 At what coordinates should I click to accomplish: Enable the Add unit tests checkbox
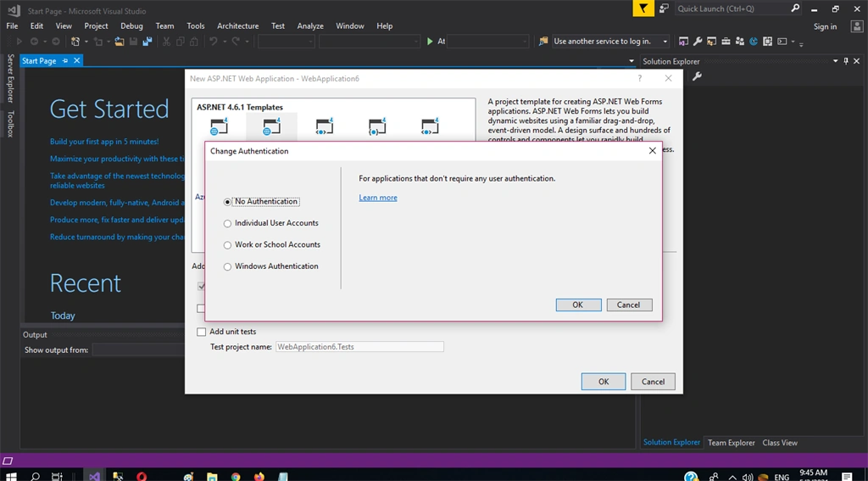pyautogui.click(x=202, y=332)
